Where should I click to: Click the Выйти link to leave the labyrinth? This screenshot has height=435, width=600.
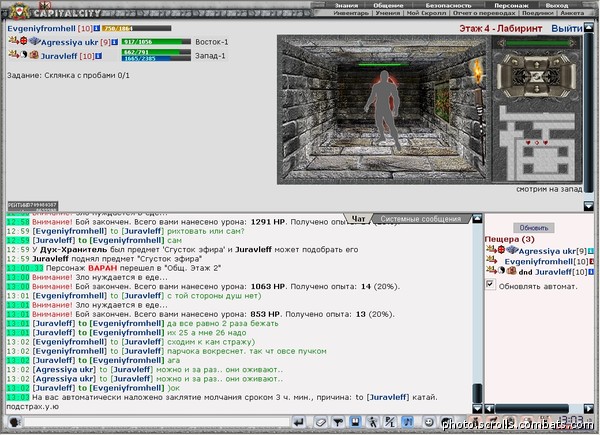tap(567, 29)
